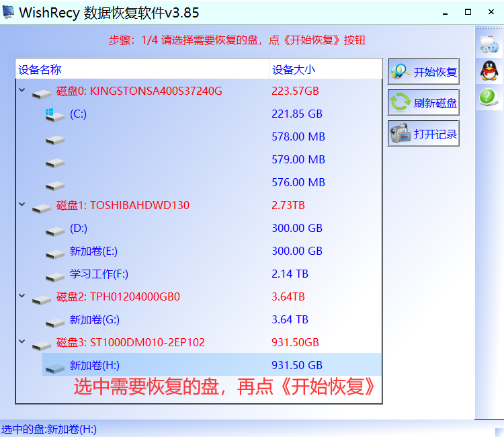
Task: Collapse the 磁盘2 TPH01204000GB0 node
Action: [x=22, y=296]
